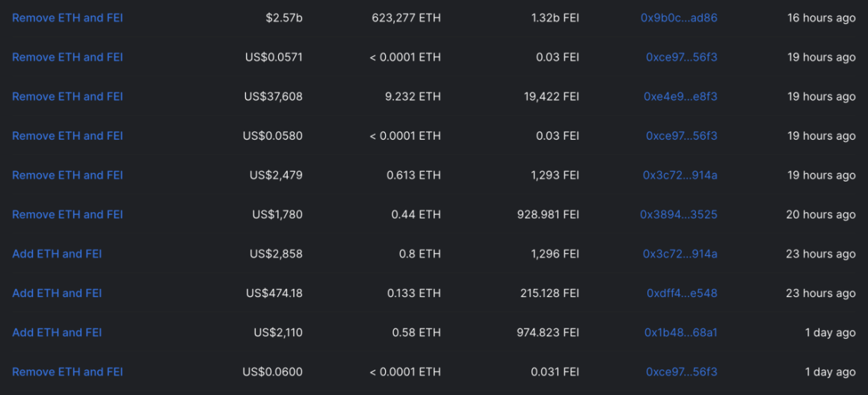Open Add ETH and FEI for US$474.18

pos(57,293)
